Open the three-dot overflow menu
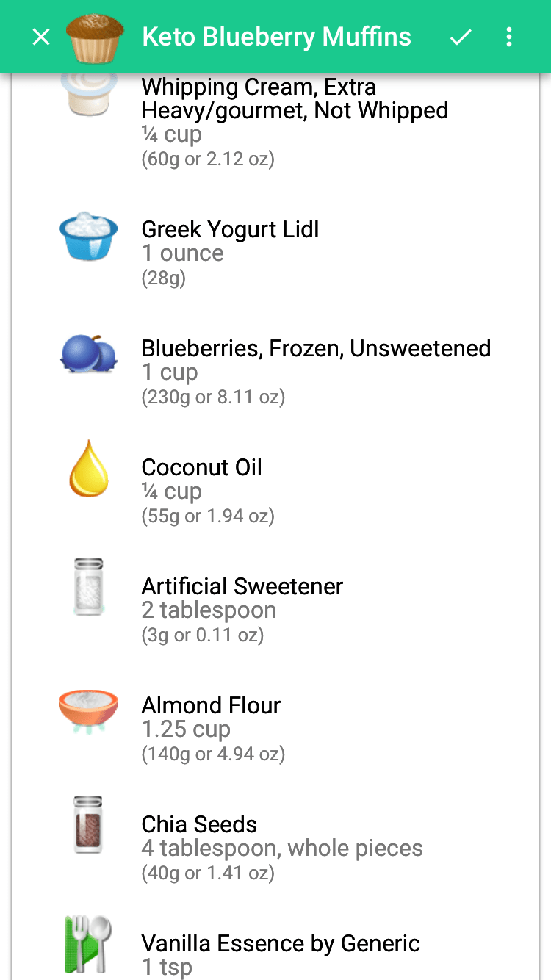This screenshot has width=551, height=980. [509, 37]
